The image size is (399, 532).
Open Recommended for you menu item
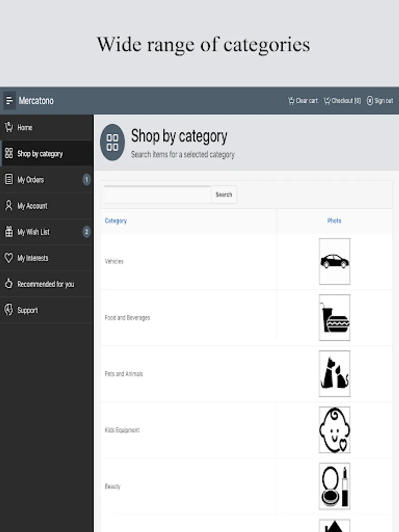click(47, 284)
